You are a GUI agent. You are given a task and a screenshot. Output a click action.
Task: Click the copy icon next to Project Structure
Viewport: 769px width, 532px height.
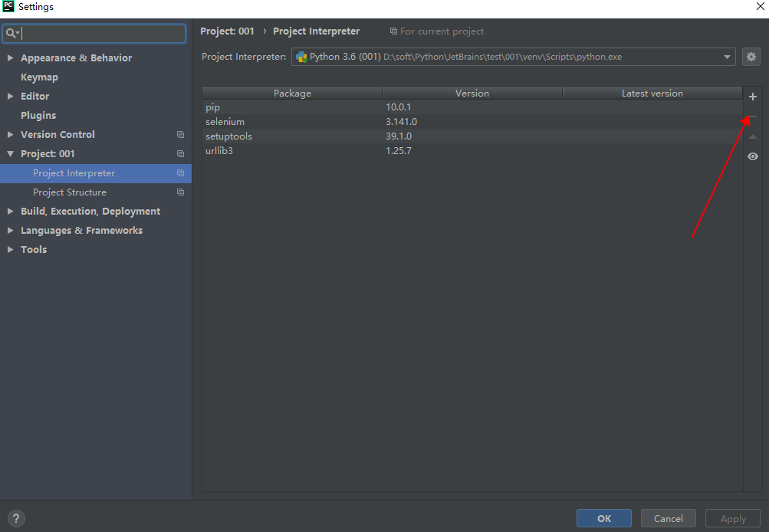coord(180,192)
